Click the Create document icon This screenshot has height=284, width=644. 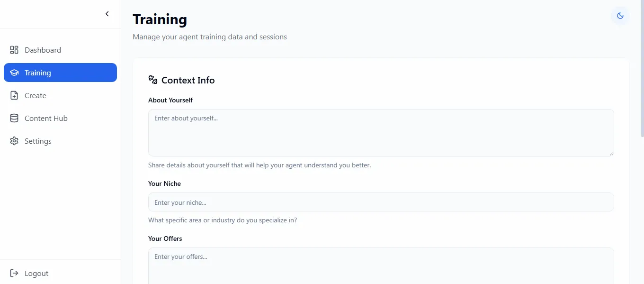click(x=14, y=95)
